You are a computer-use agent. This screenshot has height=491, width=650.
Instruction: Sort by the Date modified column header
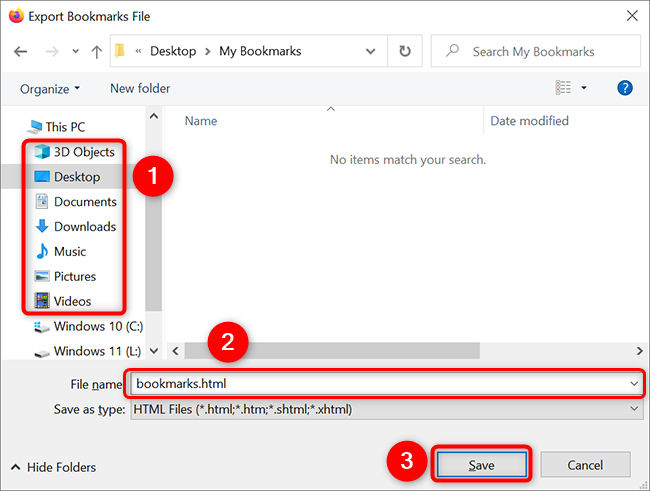point(529,121)
